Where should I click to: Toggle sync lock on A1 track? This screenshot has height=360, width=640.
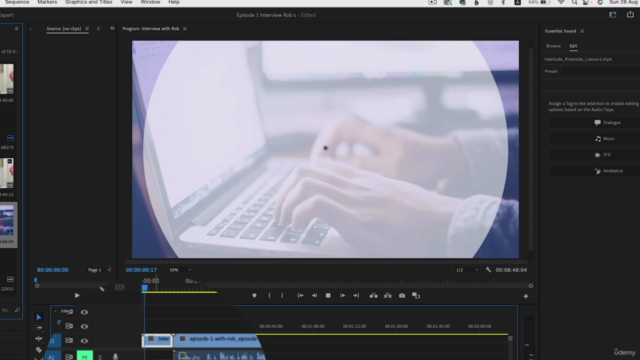69,357
